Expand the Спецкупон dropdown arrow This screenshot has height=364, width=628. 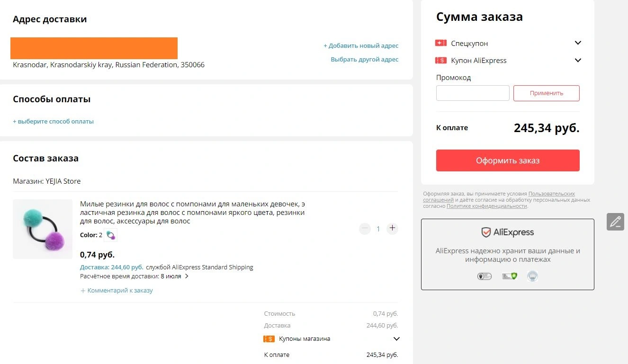tap(578, 43)
